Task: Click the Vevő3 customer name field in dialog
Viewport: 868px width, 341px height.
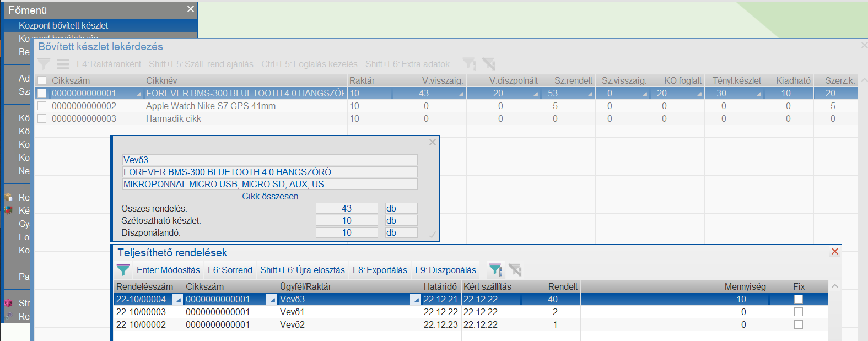Action: 270,160
